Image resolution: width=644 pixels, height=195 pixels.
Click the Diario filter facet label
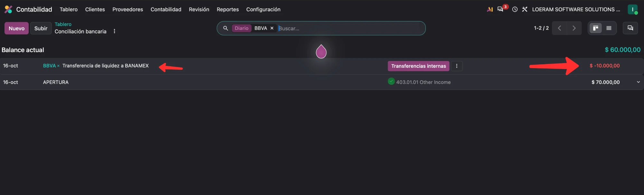click(241, 28)
